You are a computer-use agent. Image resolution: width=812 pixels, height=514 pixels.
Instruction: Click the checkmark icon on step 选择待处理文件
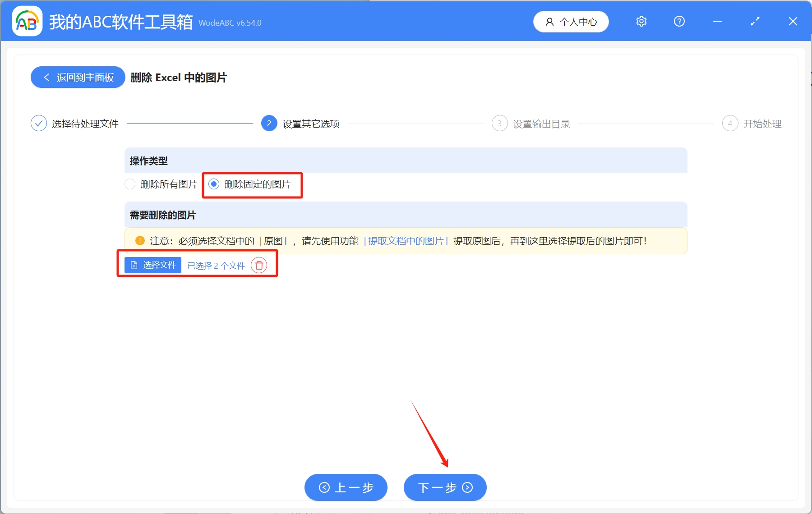point(39,123)
